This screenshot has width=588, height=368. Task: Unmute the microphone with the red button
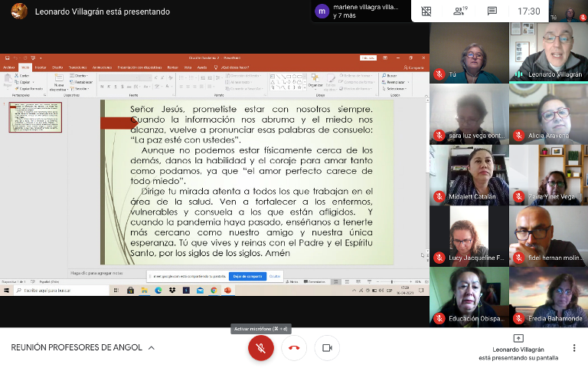(x=260, y=348)
